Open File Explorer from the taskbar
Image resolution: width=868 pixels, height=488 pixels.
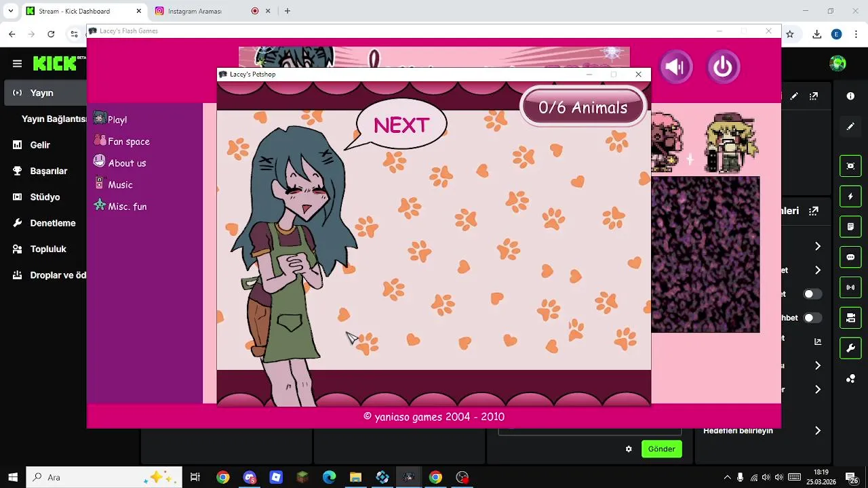(355, 477)
